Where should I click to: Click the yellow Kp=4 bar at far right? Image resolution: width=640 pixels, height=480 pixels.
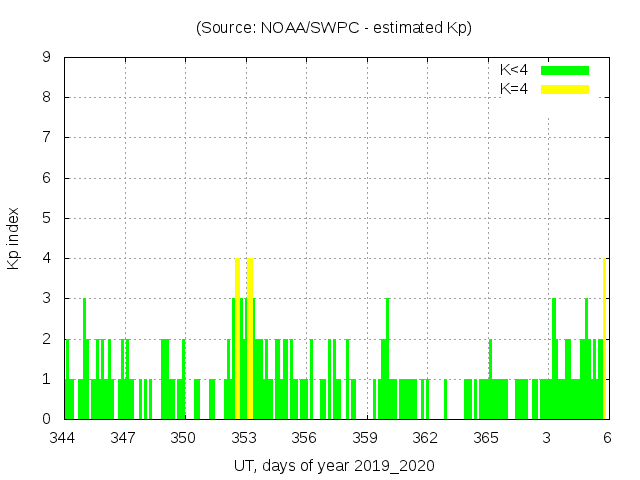click(x=605, y=340)
